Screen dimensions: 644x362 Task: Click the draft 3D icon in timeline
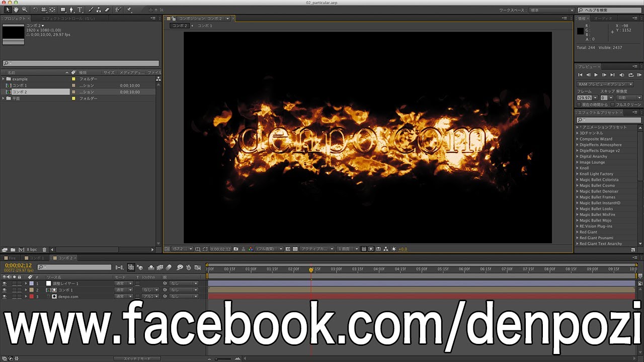coord(139,267)
